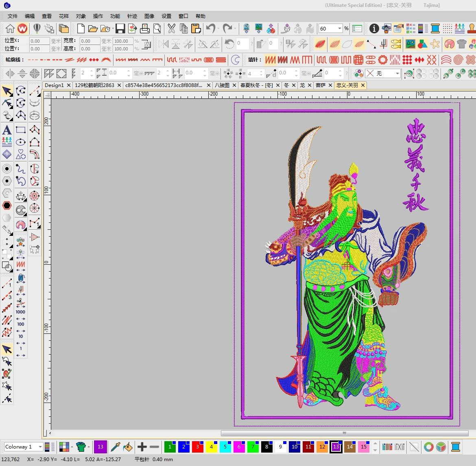Open print preview magnifier page icon
The width and height of the screenshot is (476, 466).
(157, 29)
